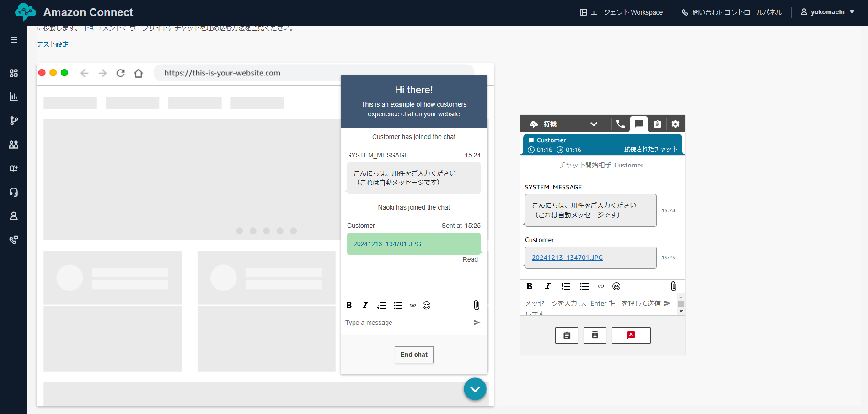Viewport: 868px width, 414px height.
Task: Toggle bold in customer chat widget
Action: tap(349, 306)
